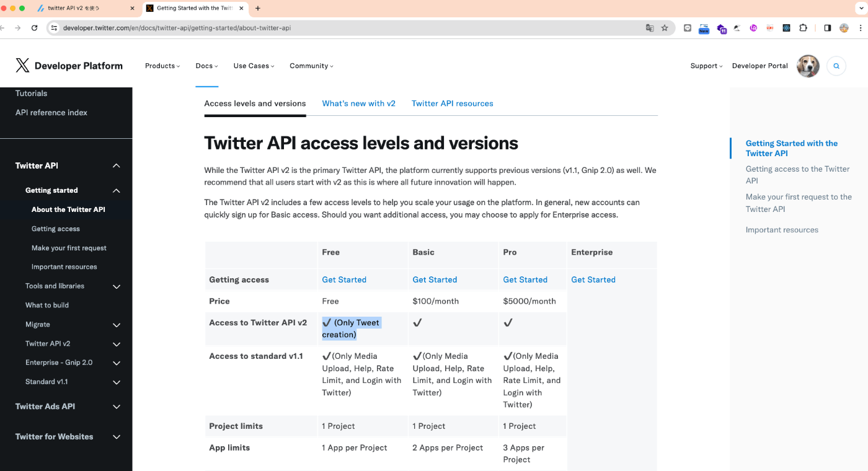Click Get Started under Pro
Image resolution: width=868 pixels, height=471 pixels.
pyautogui.click(x=525, y=280)
